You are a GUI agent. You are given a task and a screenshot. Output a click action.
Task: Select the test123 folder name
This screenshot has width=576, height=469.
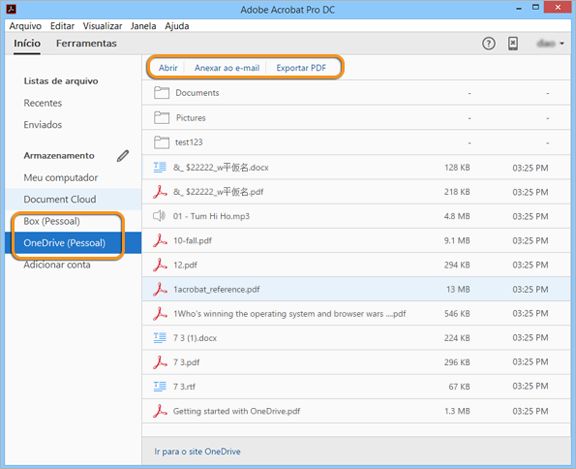(x=189, y=142)
